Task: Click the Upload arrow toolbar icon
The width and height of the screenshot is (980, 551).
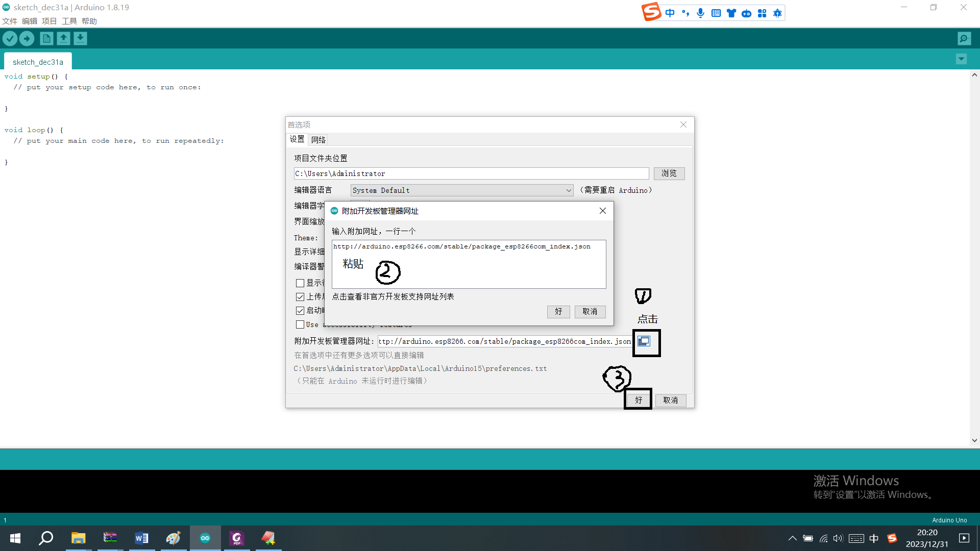Action: (x=27, y=38)
